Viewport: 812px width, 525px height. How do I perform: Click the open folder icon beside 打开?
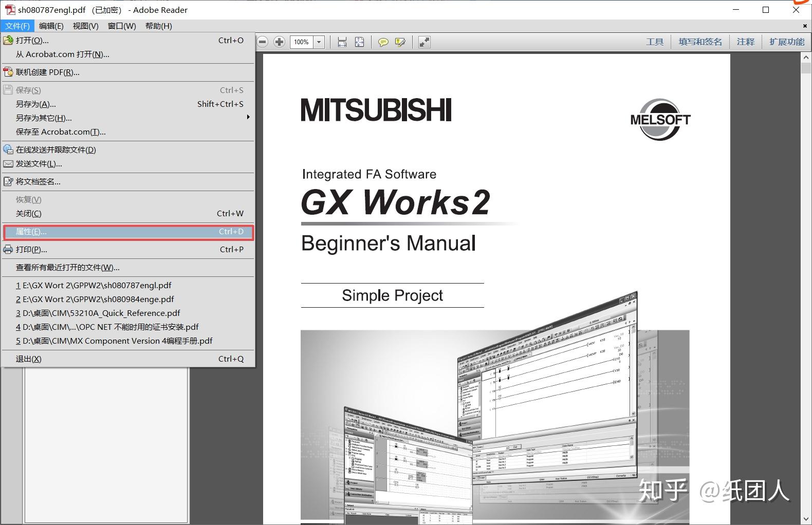[x=8, y=40]
